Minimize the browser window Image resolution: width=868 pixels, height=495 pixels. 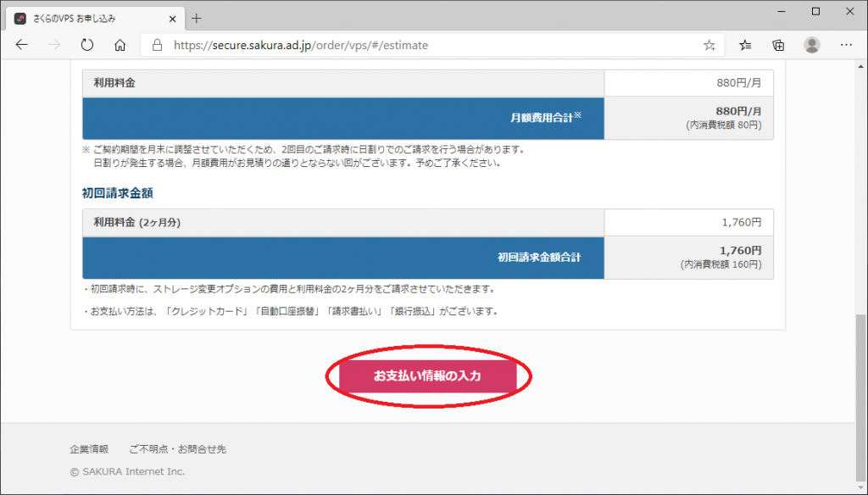[x=776, y=11]
